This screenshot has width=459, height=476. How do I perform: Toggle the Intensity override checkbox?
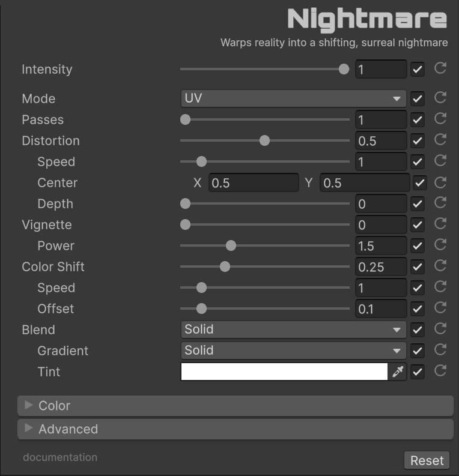[418, 70]
